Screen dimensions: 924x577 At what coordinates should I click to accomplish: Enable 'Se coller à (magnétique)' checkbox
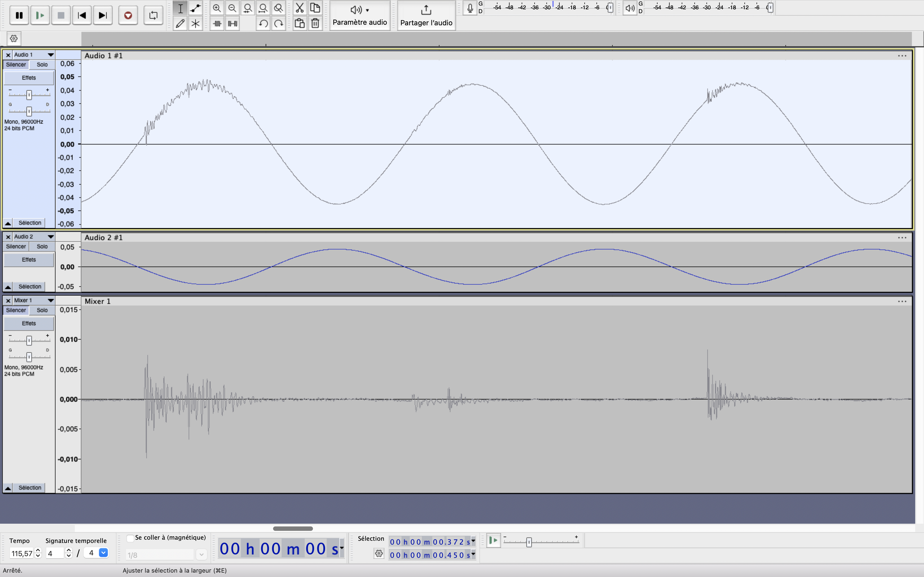130,538
